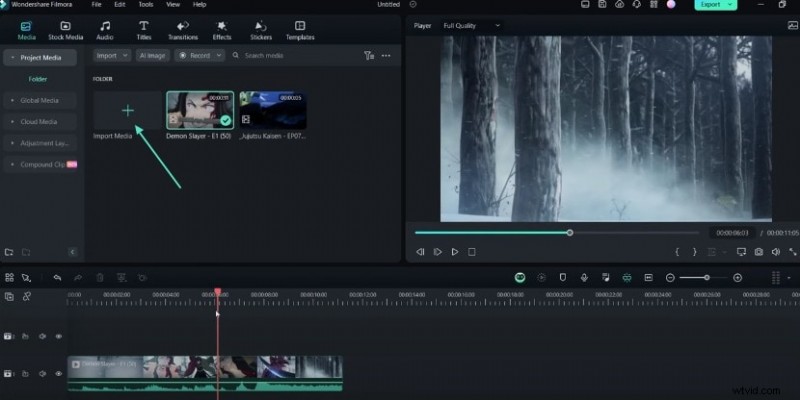Switch to the Effects tab

pyautogui.click(x=222, y=29)
